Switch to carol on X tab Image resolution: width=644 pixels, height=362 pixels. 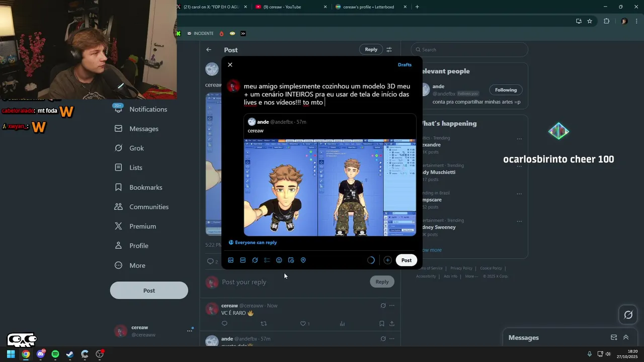coord(213,7)
